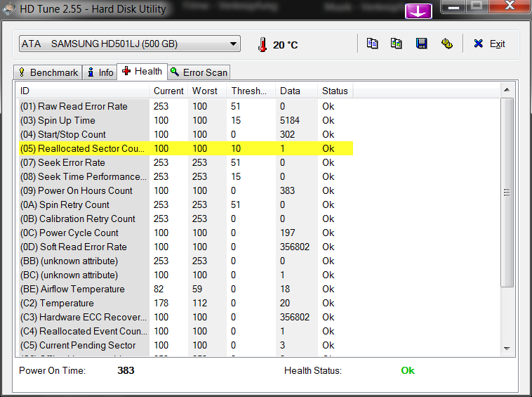Screen dimensions: 532x397
Task: Maximize the HD Tune window
Action: [477, 6]
